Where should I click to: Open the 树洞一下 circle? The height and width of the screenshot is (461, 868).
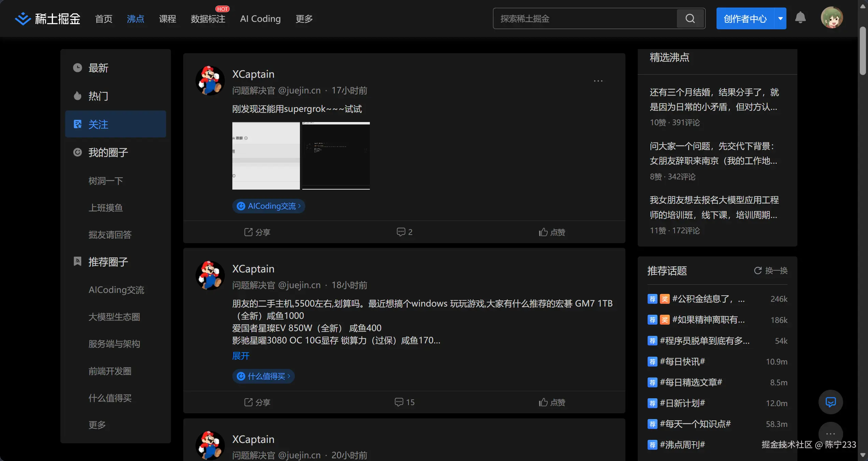(106, 181)
